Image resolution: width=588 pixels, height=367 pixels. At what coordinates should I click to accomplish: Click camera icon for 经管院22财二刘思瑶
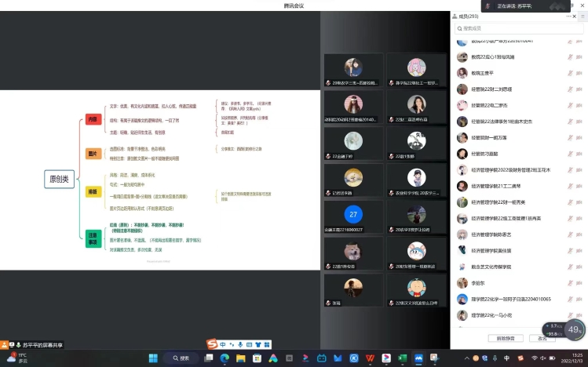[x=579, y=89]
